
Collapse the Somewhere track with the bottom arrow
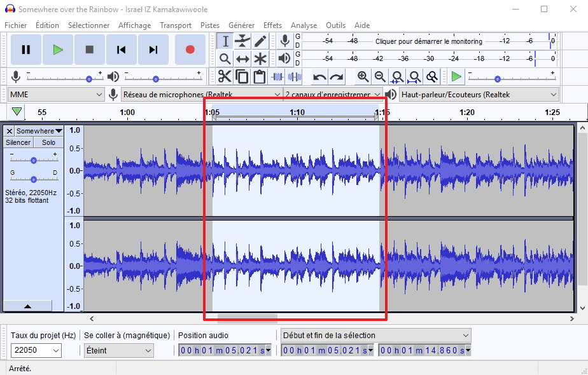[x=29, y=306]
